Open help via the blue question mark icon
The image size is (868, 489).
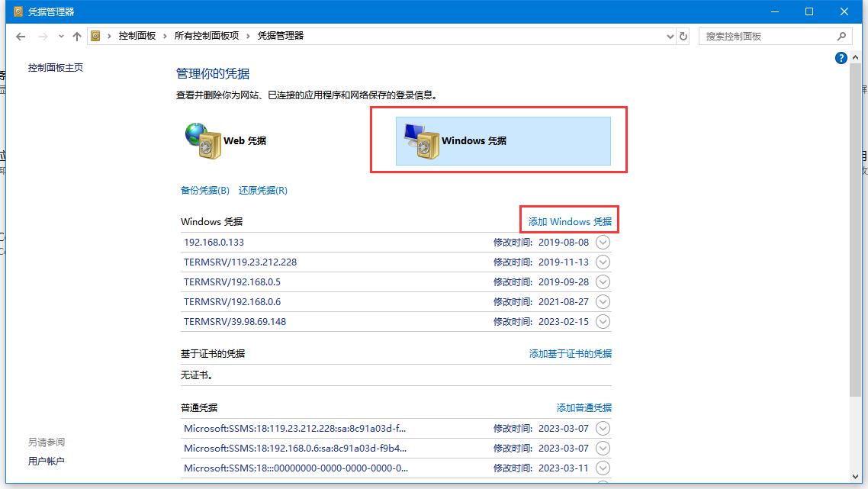click(841, 57)
